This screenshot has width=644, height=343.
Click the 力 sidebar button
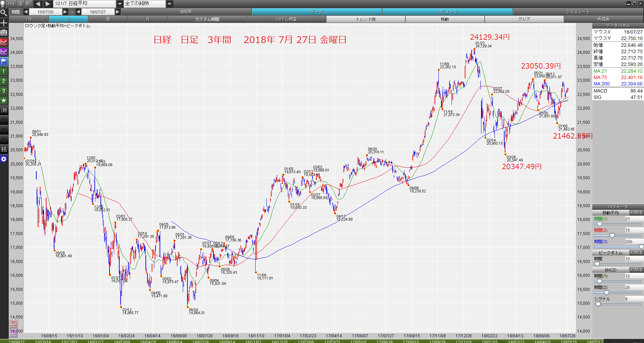point(4,140)
